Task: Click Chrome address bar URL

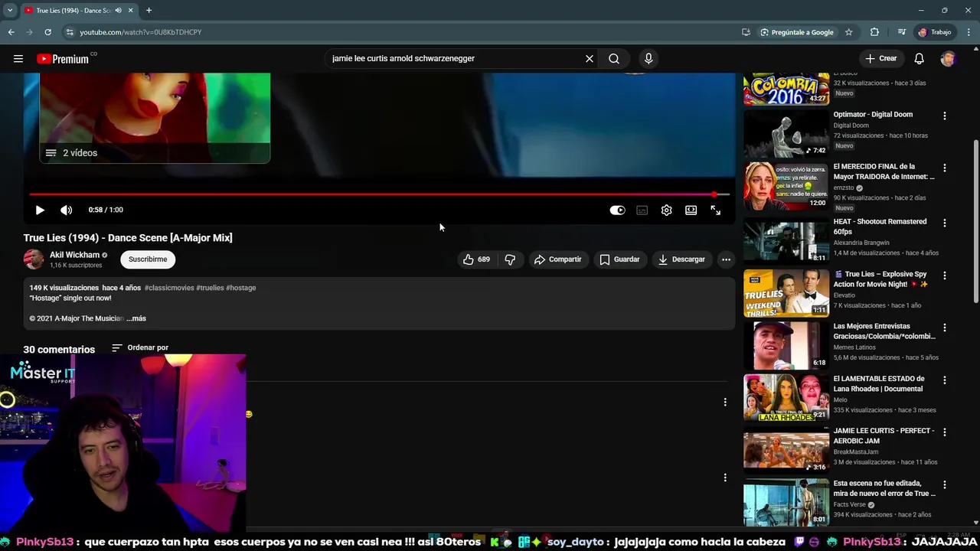Action: (141, 32)
